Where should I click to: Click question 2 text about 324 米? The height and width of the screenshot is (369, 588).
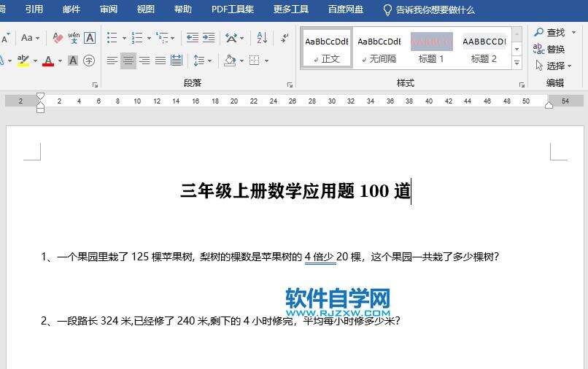tap(220, 321)
